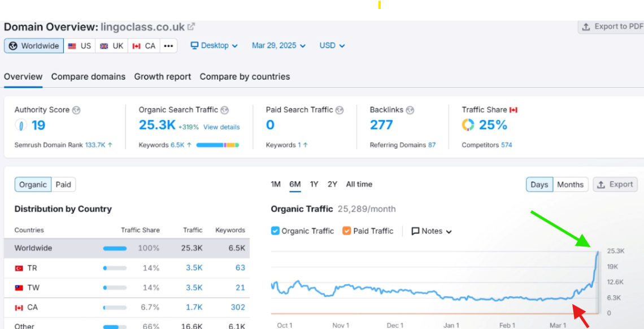The width and height of the screenshot is (644, 329).
Task: Click the Worldwide traffic share bar
Action: 115,249
